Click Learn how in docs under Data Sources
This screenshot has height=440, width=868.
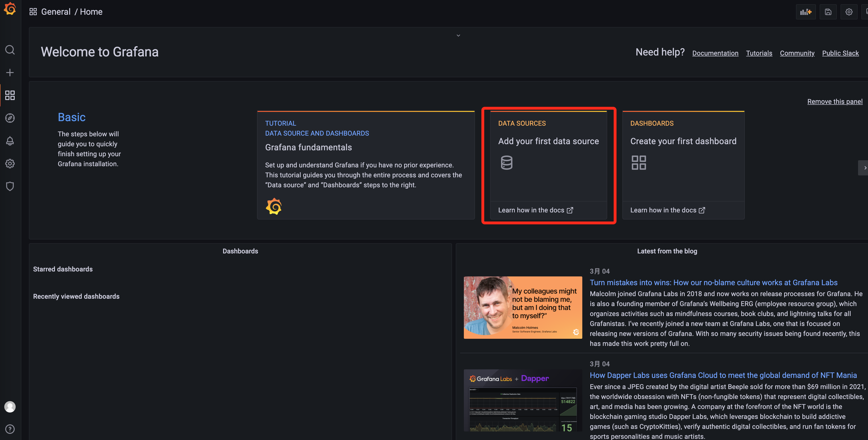point(535,210)
